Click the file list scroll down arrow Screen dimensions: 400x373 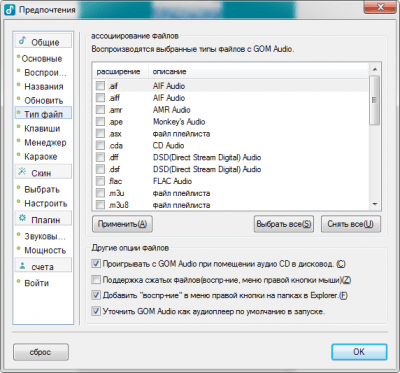pyautogui.click(x=375, y=204)
